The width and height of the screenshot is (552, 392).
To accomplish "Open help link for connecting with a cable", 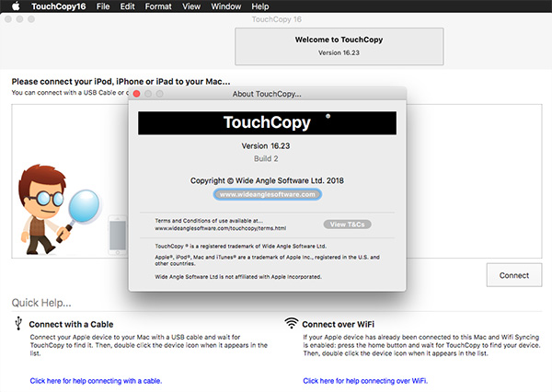I will pos(96,381).
